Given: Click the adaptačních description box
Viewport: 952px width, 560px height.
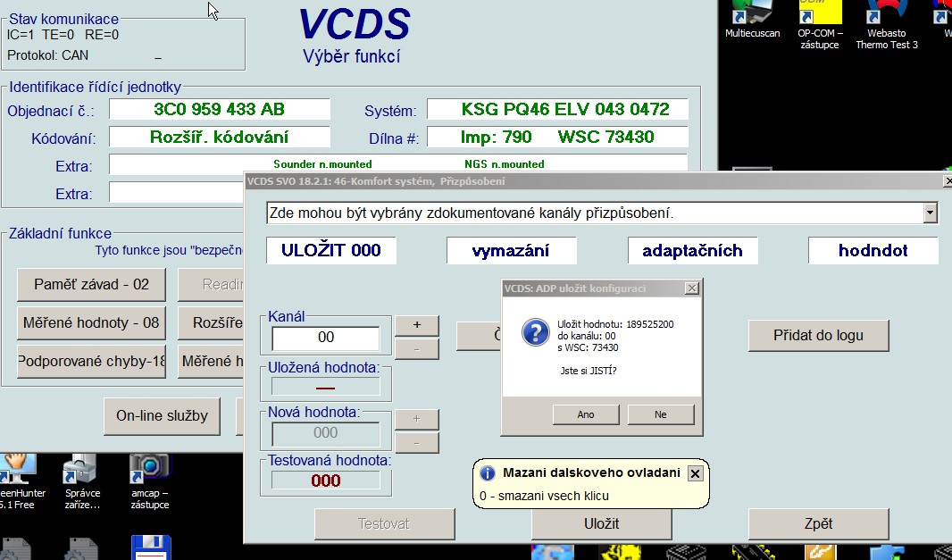Looking at the screenshot, I should (693, 250).
